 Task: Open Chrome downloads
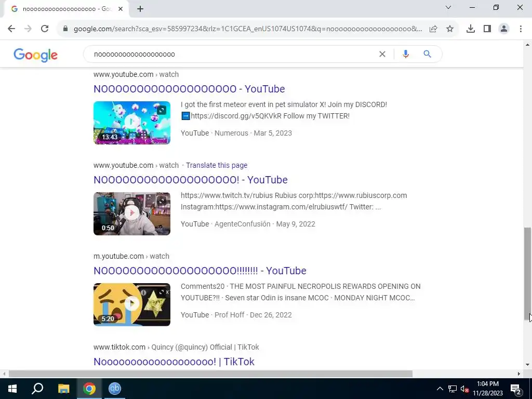[x=471, y=29]
